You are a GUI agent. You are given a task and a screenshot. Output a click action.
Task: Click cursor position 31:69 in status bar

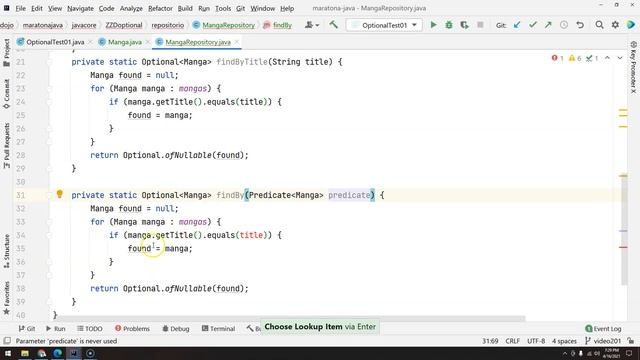pos(490,341)
